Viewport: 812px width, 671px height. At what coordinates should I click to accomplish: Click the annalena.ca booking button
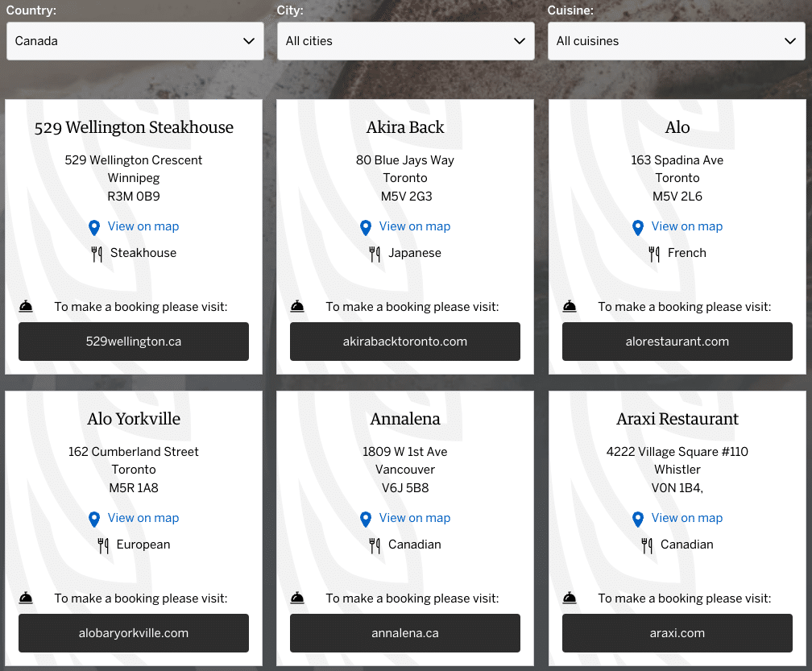405,633
